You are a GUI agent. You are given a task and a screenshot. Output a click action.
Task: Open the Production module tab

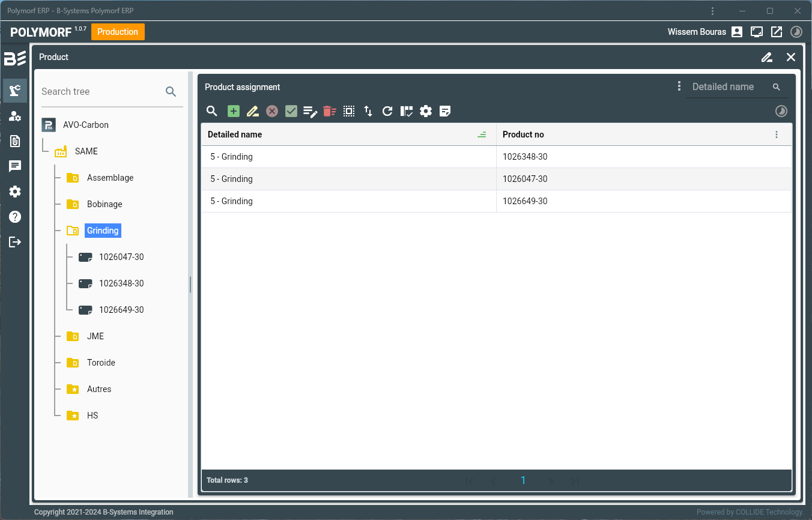point(118,32)
